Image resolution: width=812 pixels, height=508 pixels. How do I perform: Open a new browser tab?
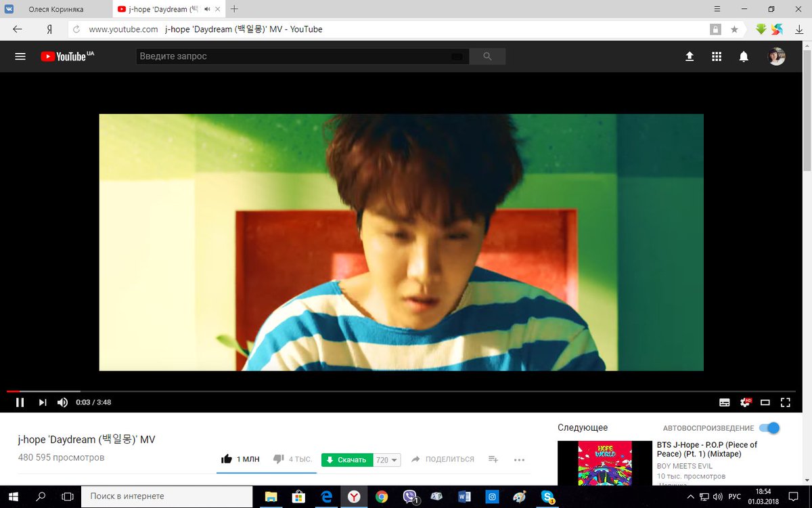point(234,9)
